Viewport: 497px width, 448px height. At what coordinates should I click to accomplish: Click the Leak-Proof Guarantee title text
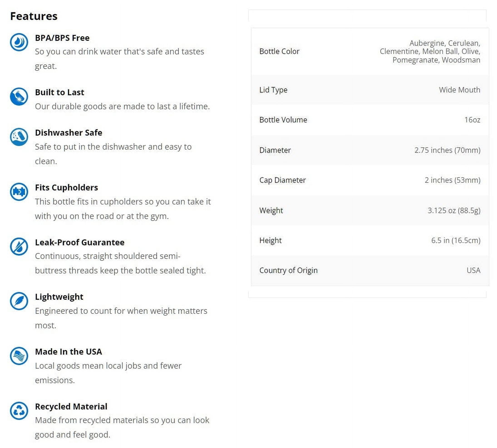(x=80, y=242)
